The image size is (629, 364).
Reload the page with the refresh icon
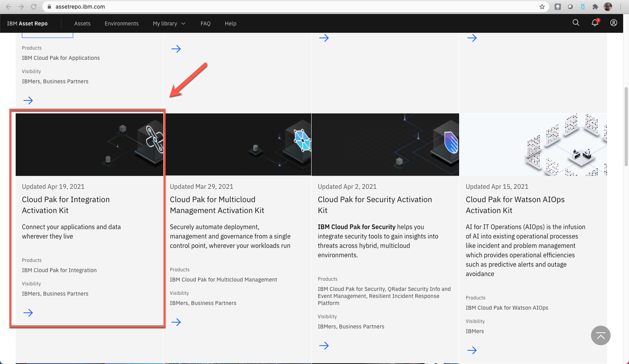point(34,6)
